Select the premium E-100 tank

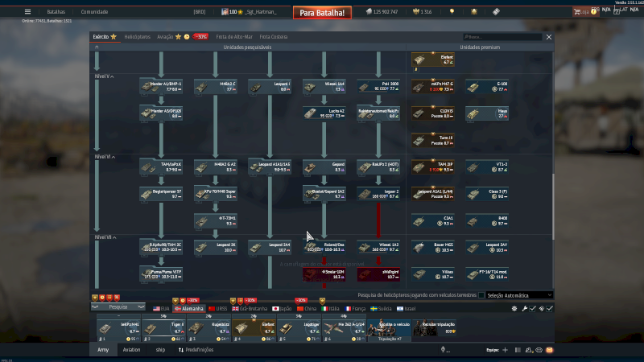click(487, 86)
